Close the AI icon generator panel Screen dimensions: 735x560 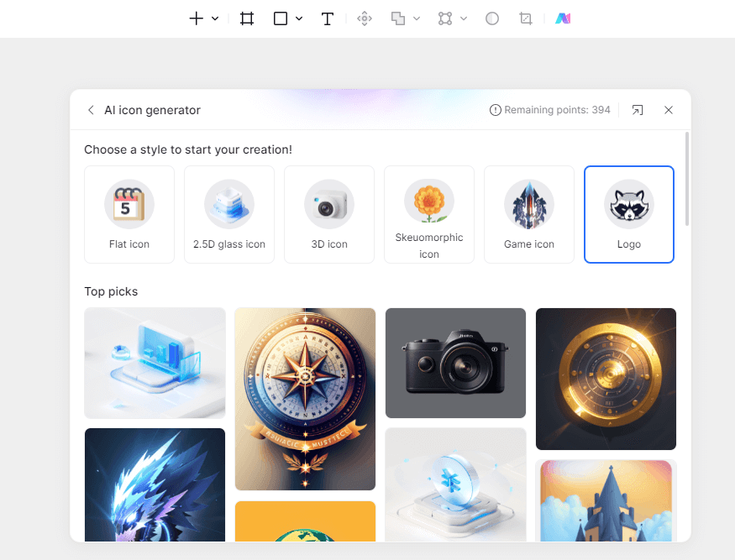pos(669,110)
